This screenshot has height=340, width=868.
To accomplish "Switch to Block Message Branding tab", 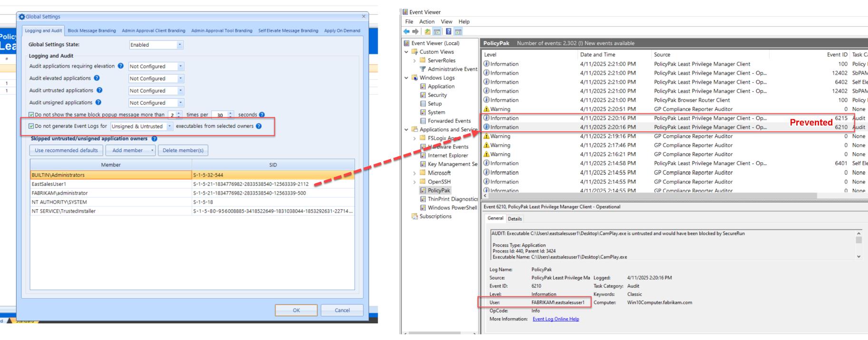I will click(92, 31).
